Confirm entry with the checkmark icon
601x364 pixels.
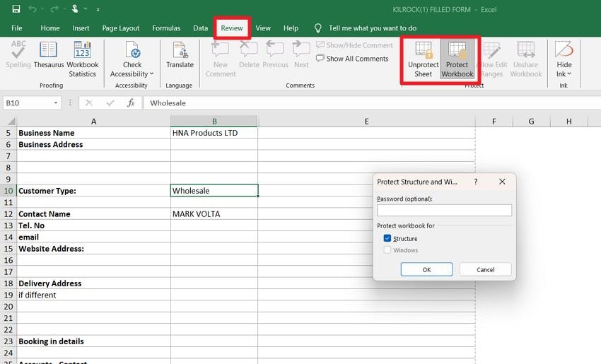point(110,102)
